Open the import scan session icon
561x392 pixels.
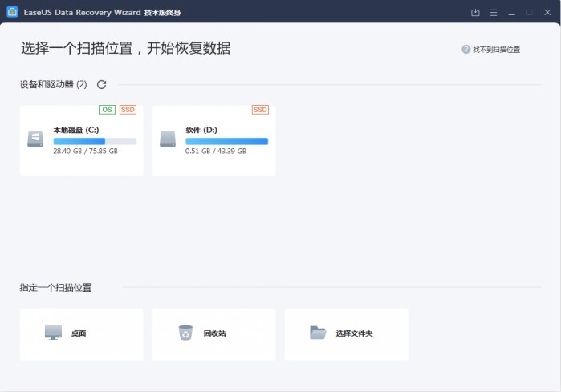click(x=475, y=13)
